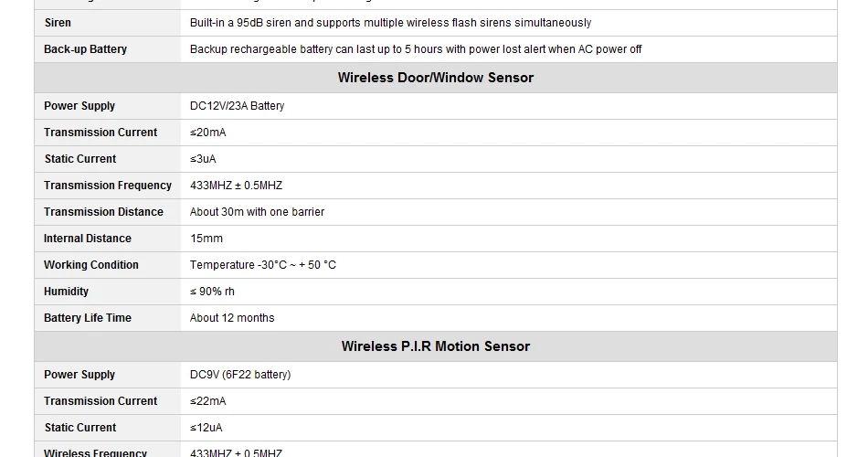Click the Temperature -30°C ~ +50°C value
Image resolution: width=868 pixels, height=457 pixels.
263,265
